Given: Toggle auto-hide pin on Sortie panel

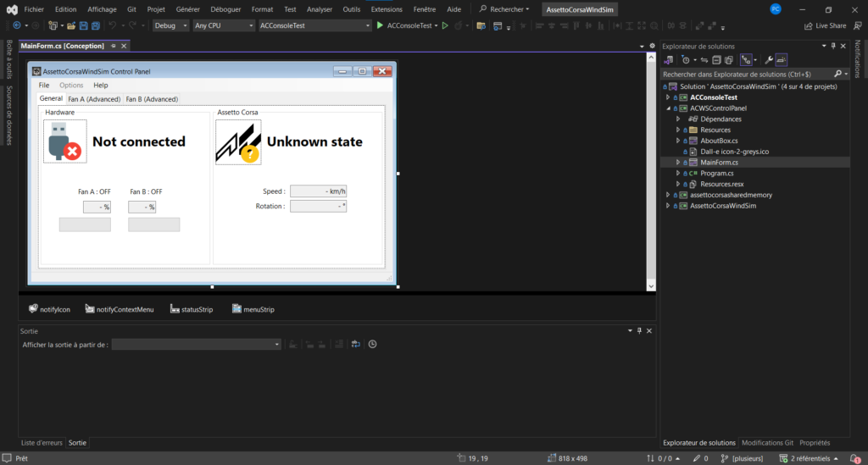Looking at the screenshot, I should click(x=639, y=330).
